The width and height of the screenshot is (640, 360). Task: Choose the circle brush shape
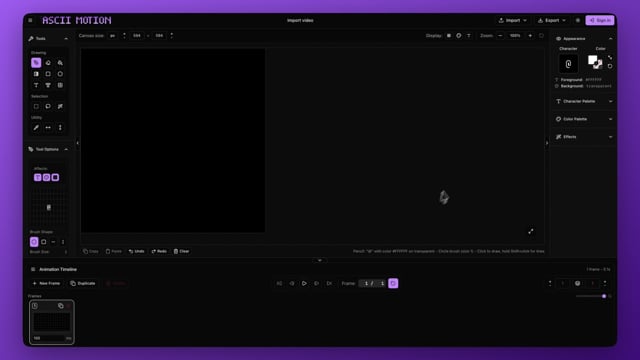(x=34, y=242)
